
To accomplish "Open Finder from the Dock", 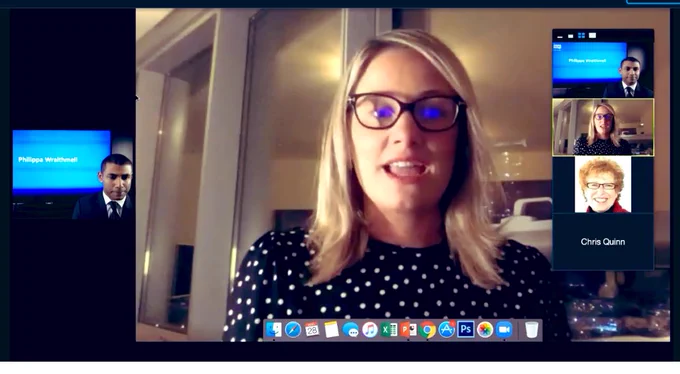I will click(x=274, y=330).
